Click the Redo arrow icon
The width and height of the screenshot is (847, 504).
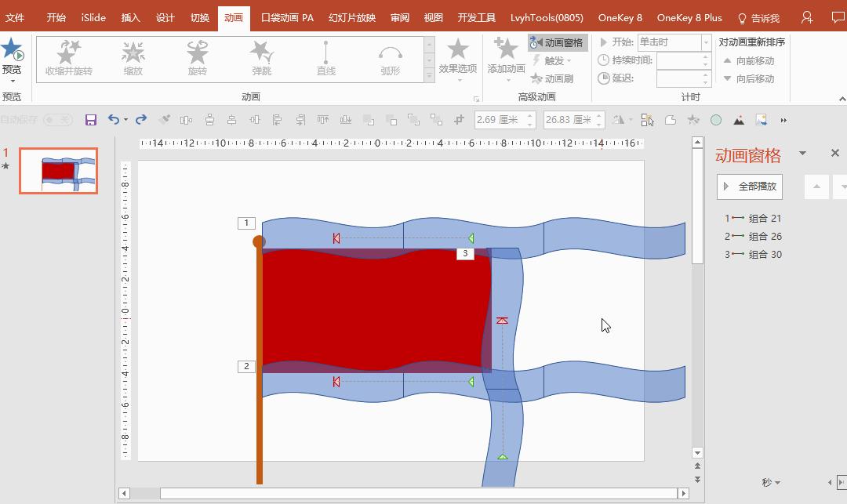point(141,120)
